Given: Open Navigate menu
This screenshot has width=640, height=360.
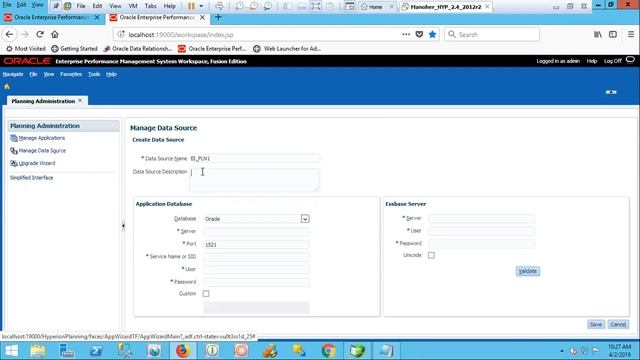Looking at the screenshot, I should 13,74.
